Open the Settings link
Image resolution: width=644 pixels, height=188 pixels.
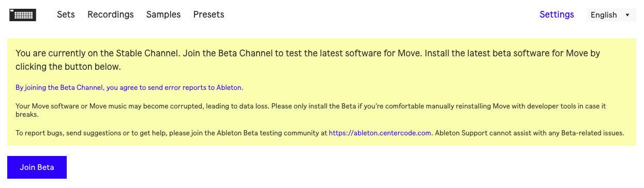tap(557, 14)
